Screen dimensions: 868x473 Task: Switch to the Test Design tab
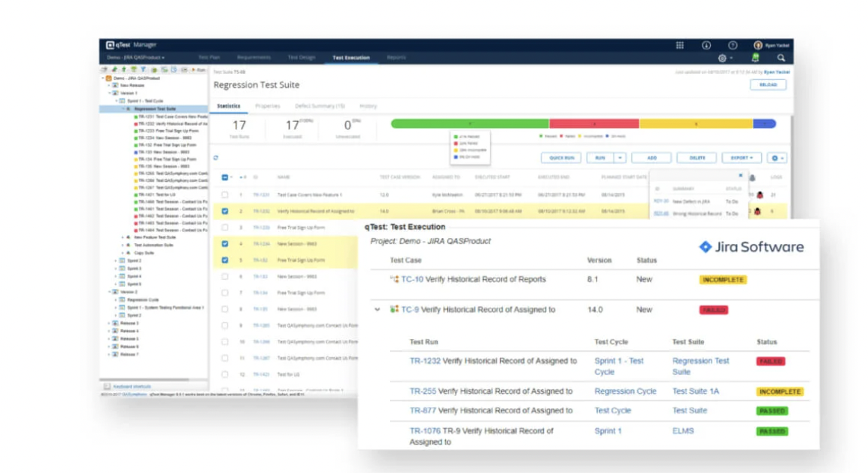[302, 58]
